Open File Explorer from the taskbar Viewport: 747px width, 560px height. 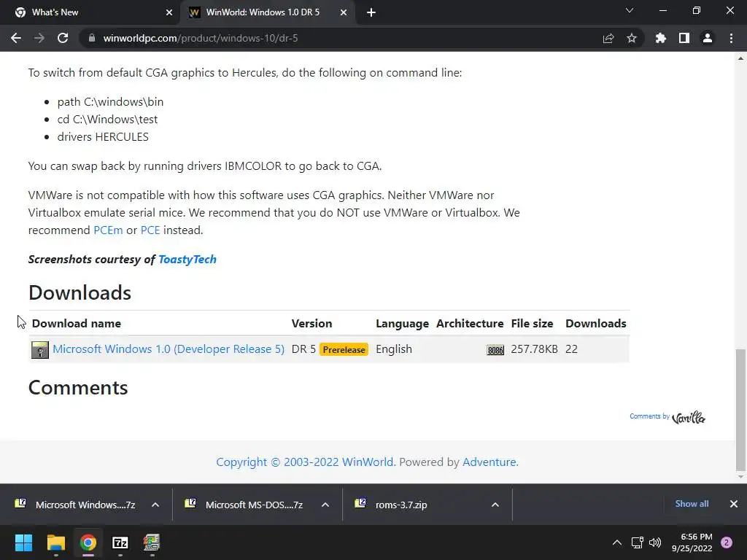click(55, 542)
